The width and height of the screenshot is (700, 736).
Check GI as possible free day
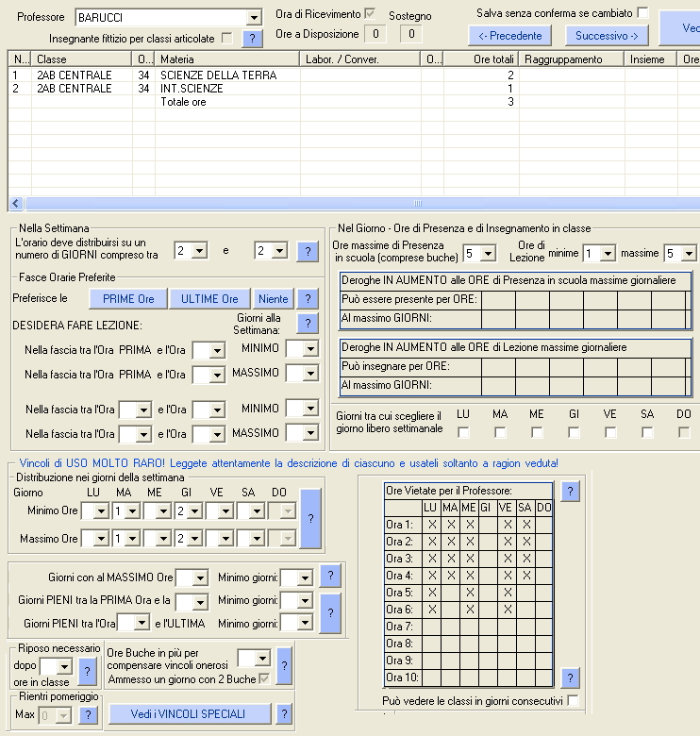pos(574,432)
